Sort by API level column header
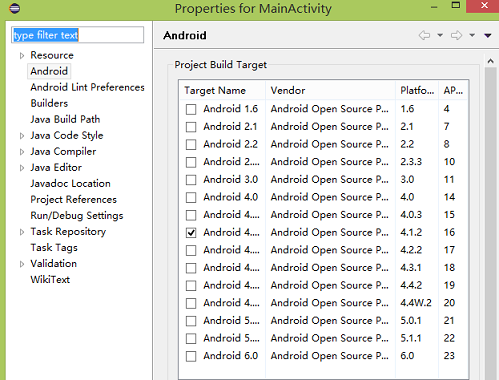Screen dimensions: 499x380 click(x=453, y=90)
